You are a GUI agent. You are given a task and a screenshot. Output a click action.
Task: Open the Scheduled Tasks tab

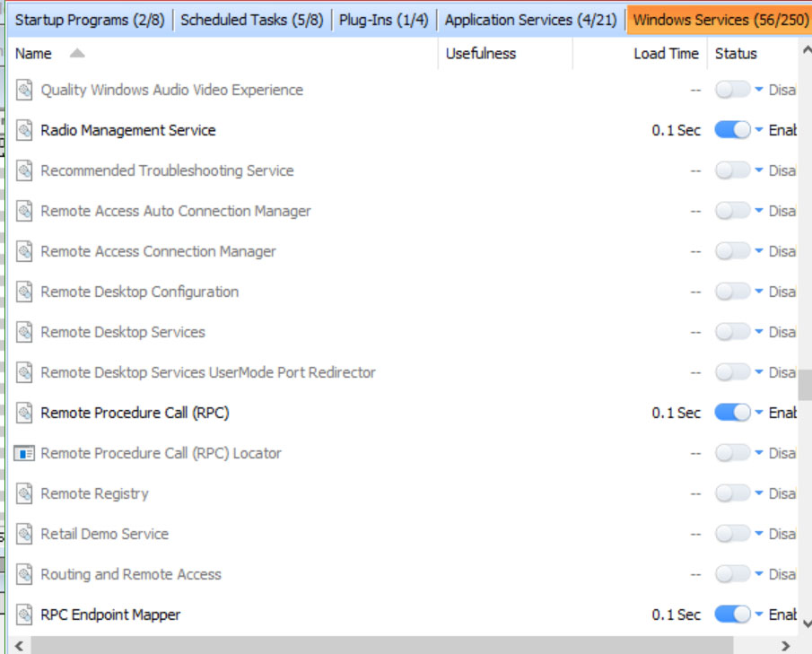tap(252, 20)
